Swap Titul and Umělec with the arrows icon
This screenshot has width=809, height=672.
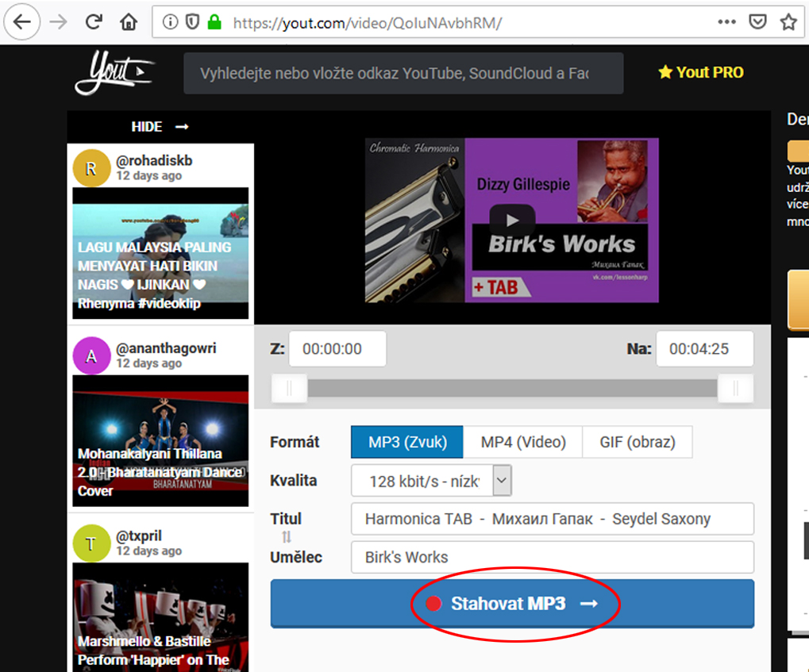tap(287, 537)
